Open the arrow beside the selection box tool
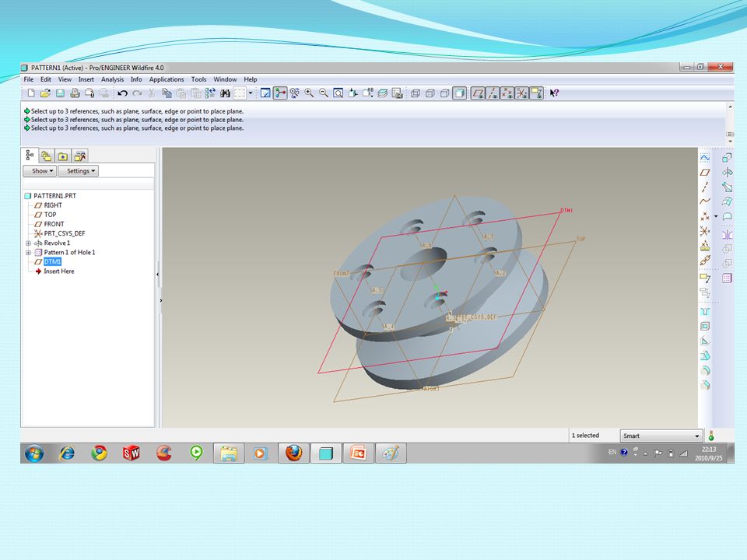This screenshot has height=560, width=747. click(x=251, y=93)
